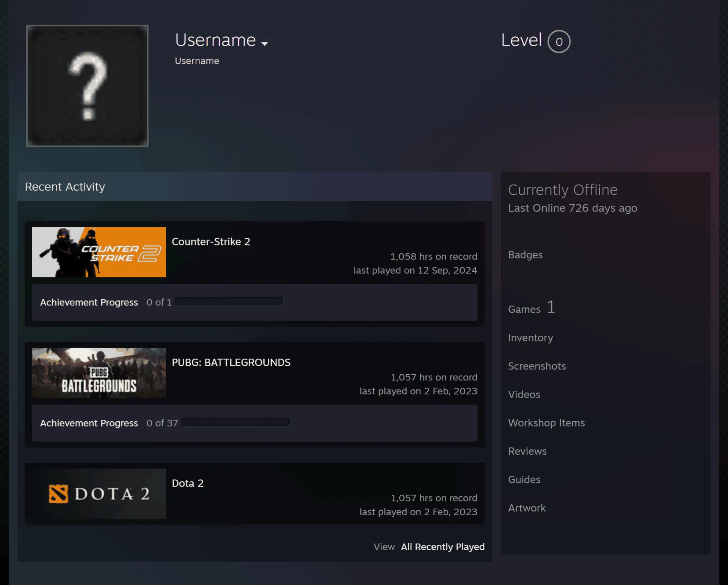
Task: Open Workshop Items
Action: coord(546,423)
